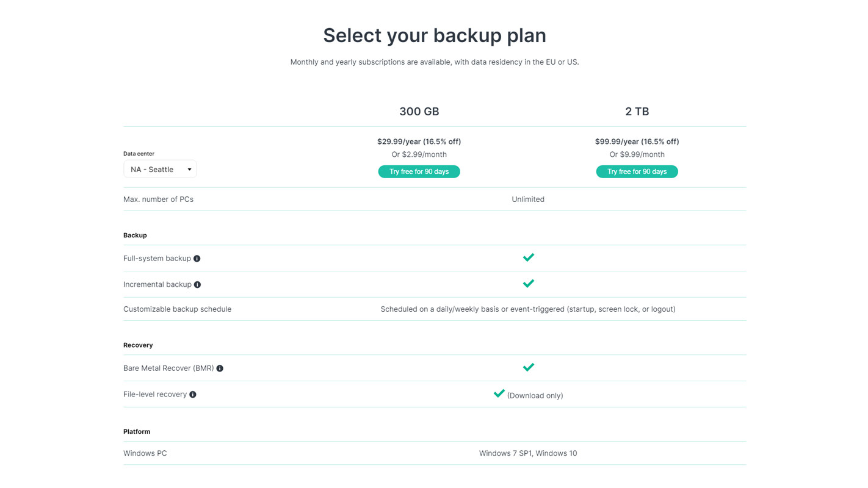Open the Data center dropdown
The width and height of the screenshot is (868, 488).
click(160, 169)
